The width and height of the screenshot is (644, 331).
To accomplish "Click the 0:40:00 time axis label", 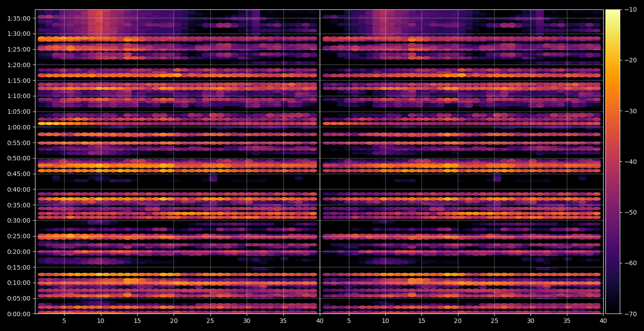I will click(x=19, y=189).
